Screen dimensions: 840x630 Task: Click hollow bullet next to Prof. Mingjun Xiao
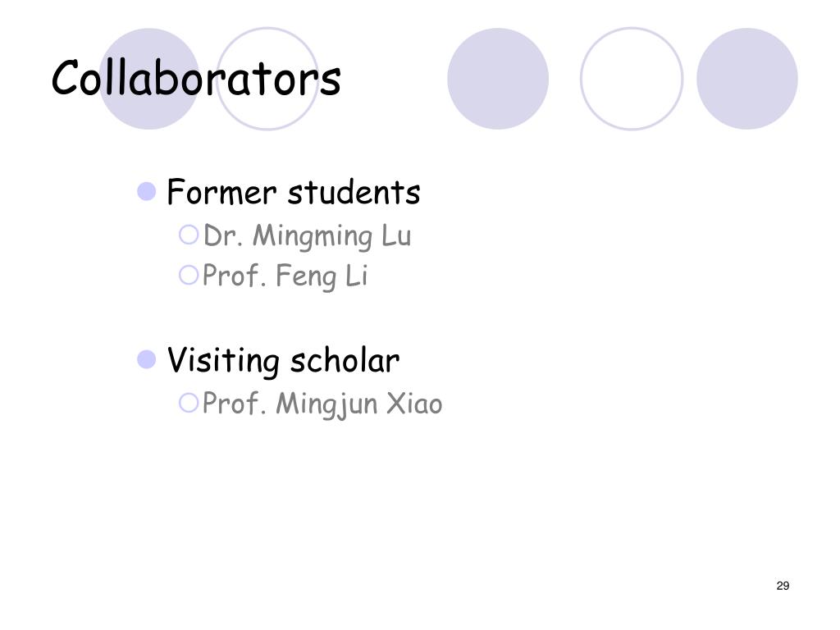coord(189,403)
